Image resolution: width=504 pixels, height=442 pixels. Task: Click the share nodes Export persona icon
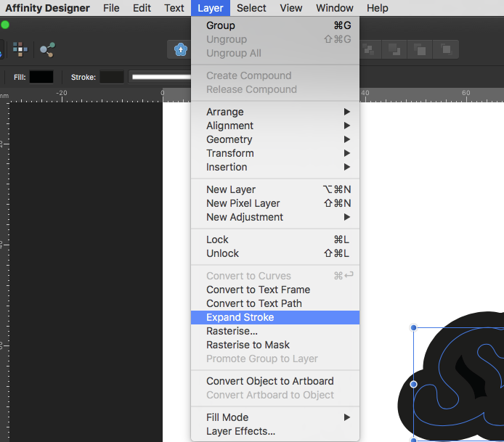pos(48,49)
